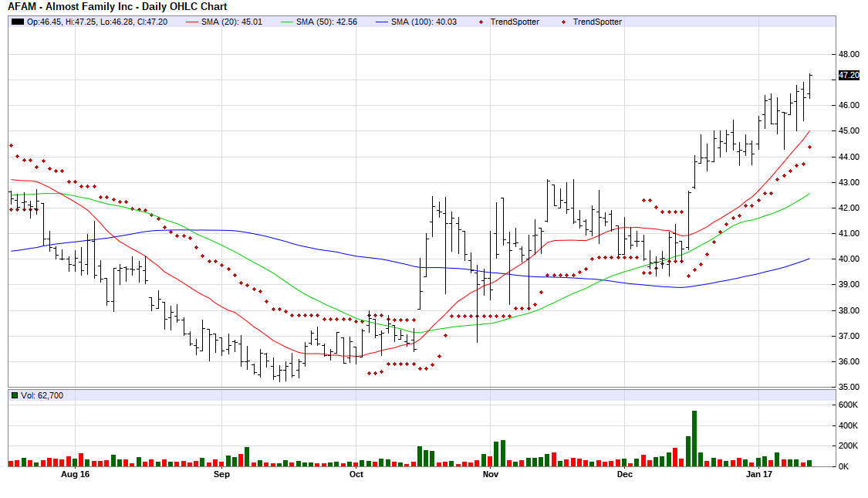Click the green volume legend swatch

tap(15, 395)
